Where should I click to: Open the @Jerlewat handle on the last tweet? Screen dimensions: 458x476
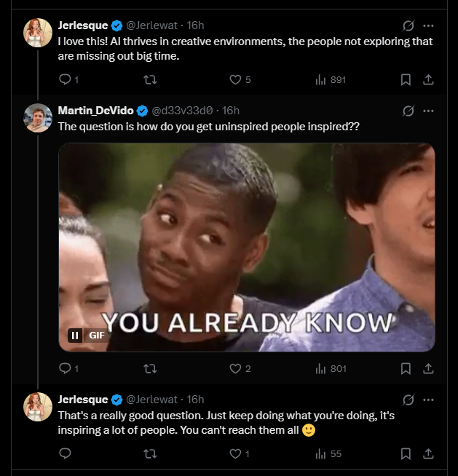point(152,400)
